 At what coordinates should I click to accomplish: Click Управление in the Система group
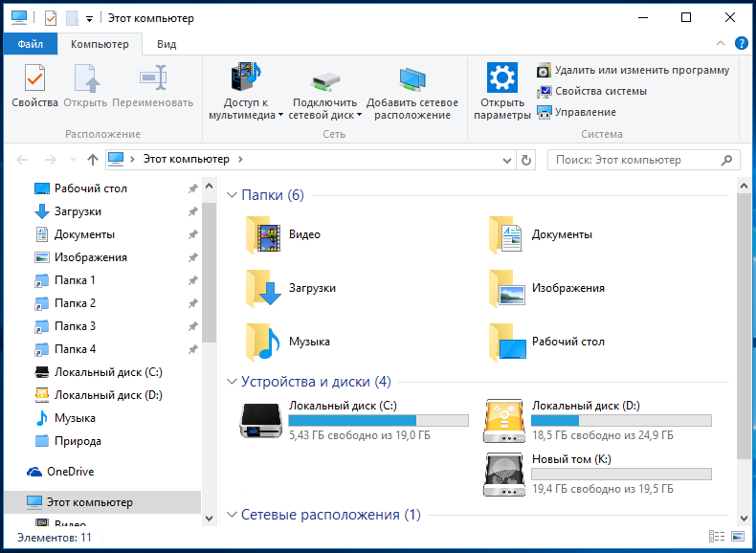coord(577,112)
